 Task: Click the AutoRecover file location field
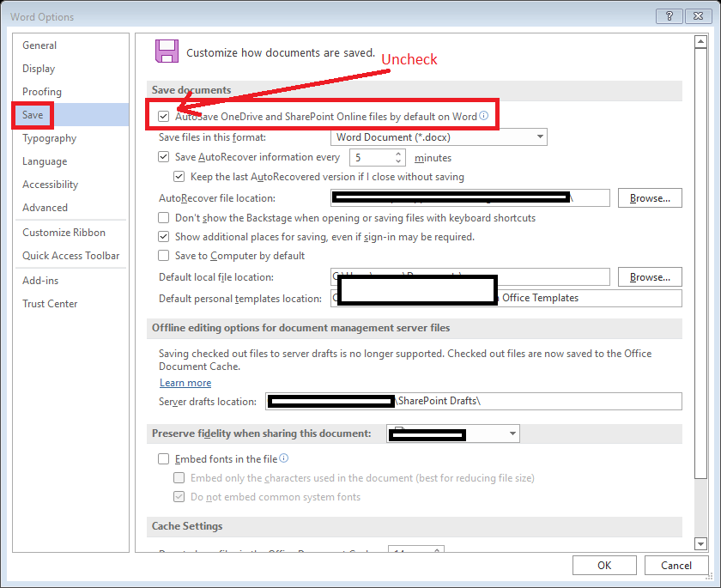[x=470, y=197]
